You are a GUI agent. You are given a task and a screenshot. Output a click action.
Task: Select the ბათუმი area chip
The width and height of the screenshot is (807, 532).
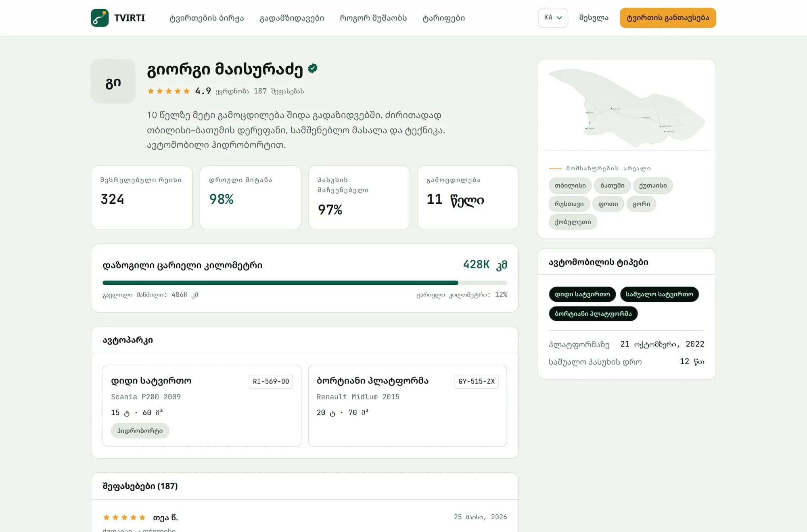[x=612, y=186]
